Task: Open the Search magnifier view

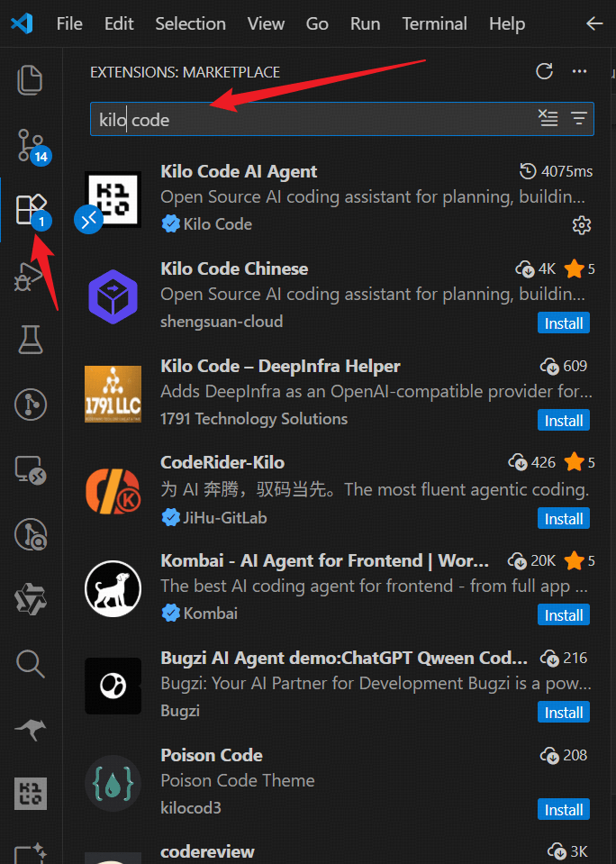Action: [x=31, y=665]
